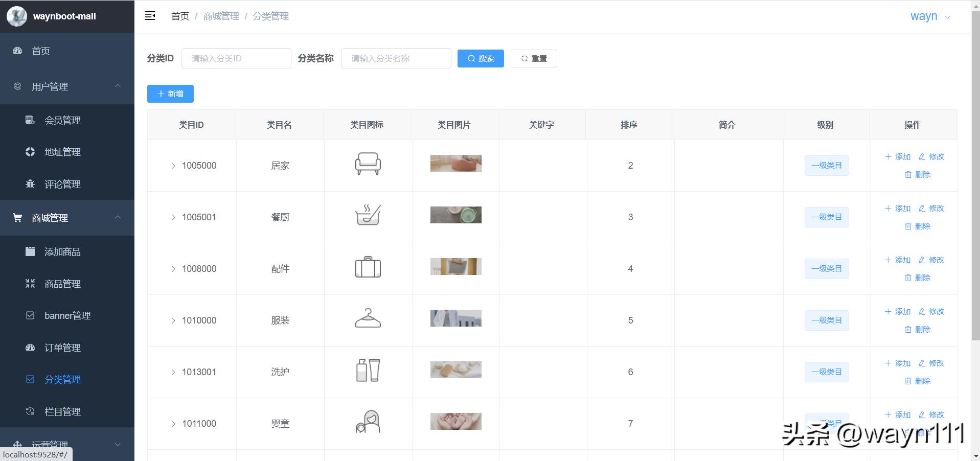Click the waynboot-mall avatar logo
Viewport: 980px width, 461px height.
pos(16,16)
